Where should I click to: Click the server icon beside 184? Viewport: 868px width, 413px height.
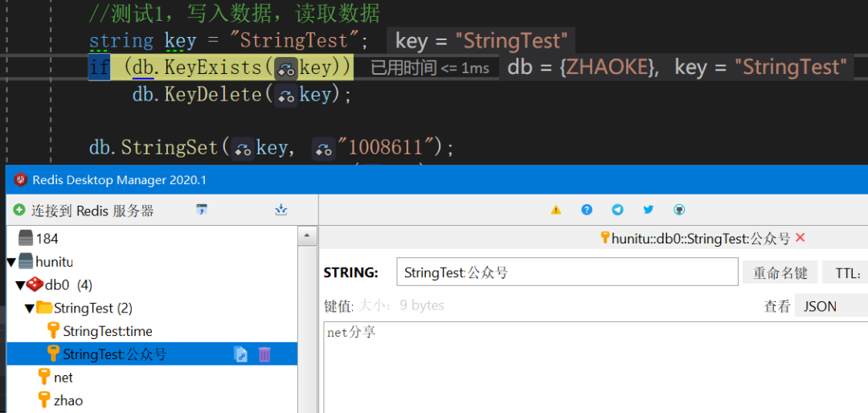click(26, 239)
